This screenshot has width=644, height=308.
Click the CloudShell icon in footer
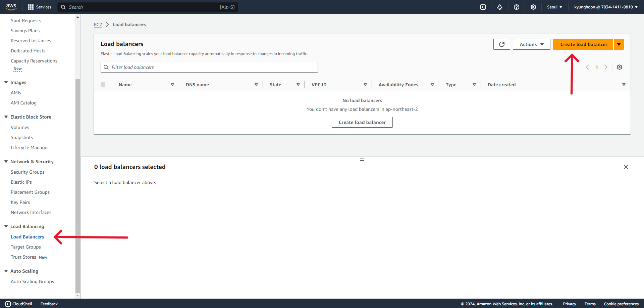8,304
